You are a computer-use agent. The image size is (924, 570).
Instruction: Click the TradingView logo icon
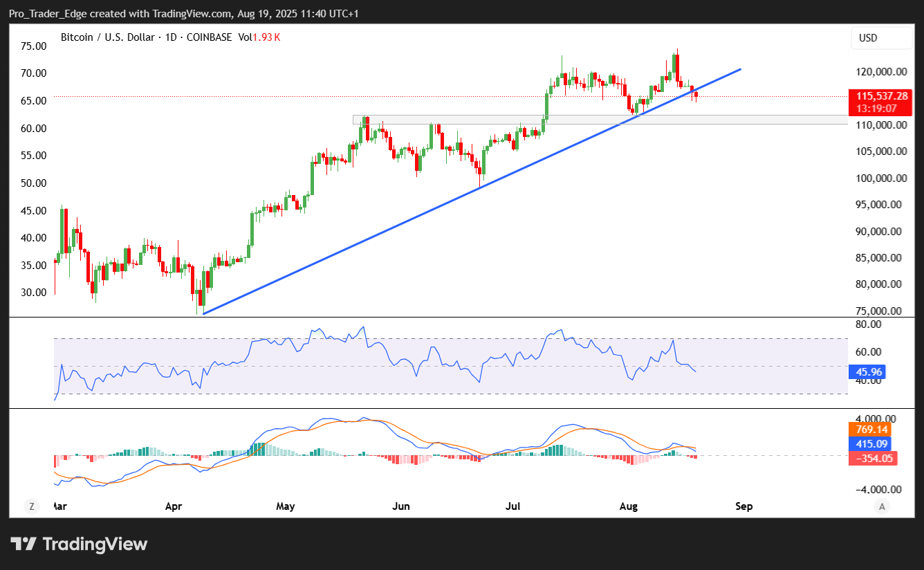coord(24,544)
